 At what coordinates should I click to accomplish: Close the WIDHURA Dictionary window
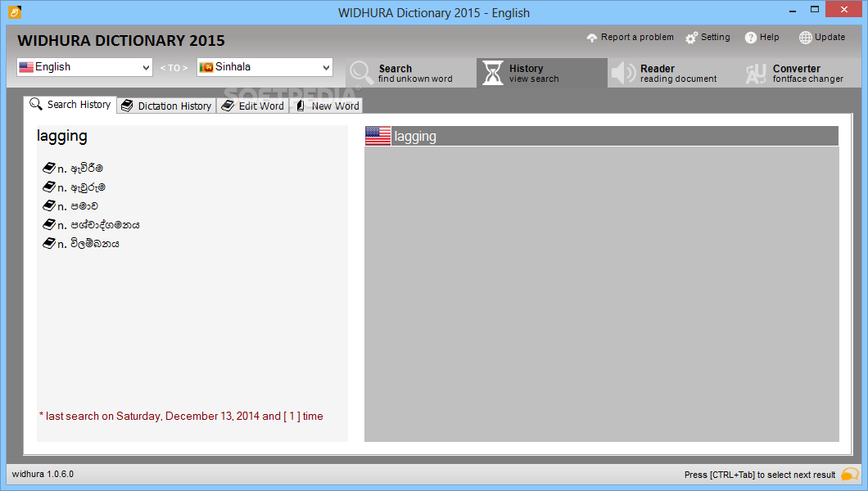click(844, 9)
